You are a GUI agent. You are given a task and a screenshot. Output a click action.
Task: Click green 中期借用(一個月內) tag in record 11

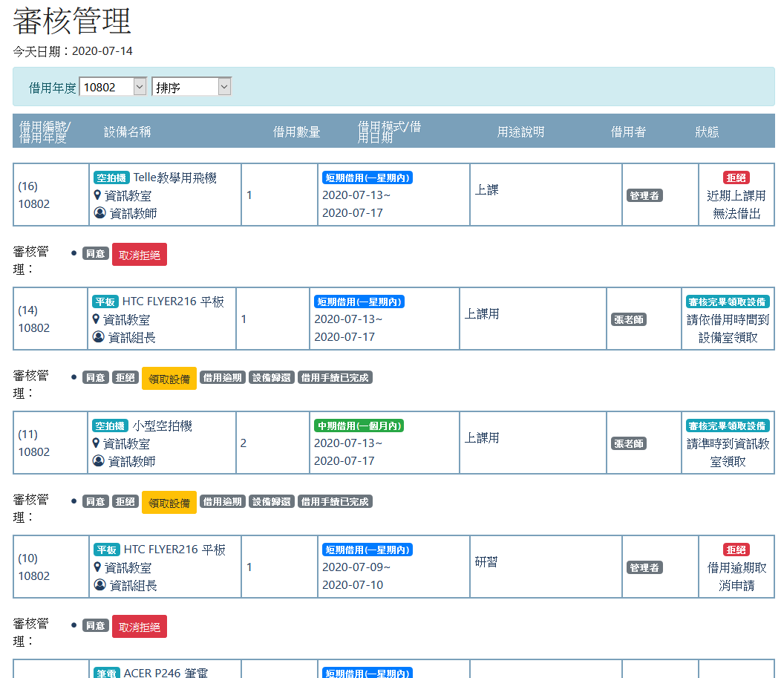359,426
